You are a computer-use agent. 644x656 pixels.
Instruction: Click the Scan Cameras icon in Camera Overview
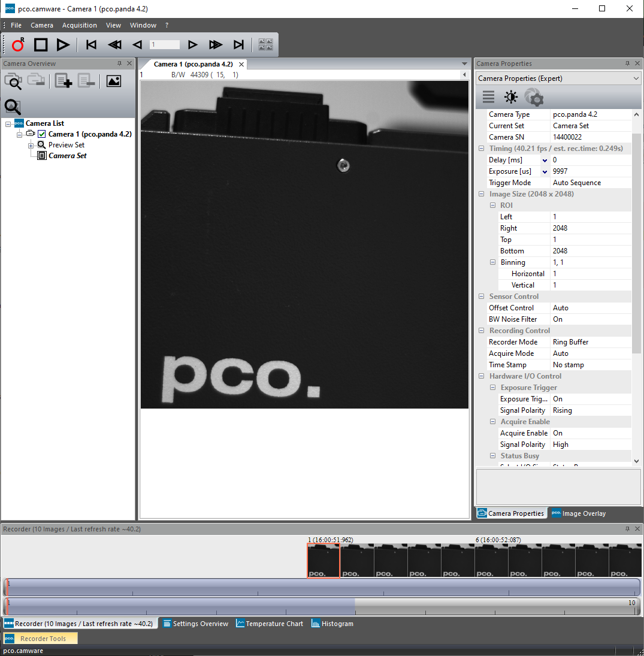[14, 81]
